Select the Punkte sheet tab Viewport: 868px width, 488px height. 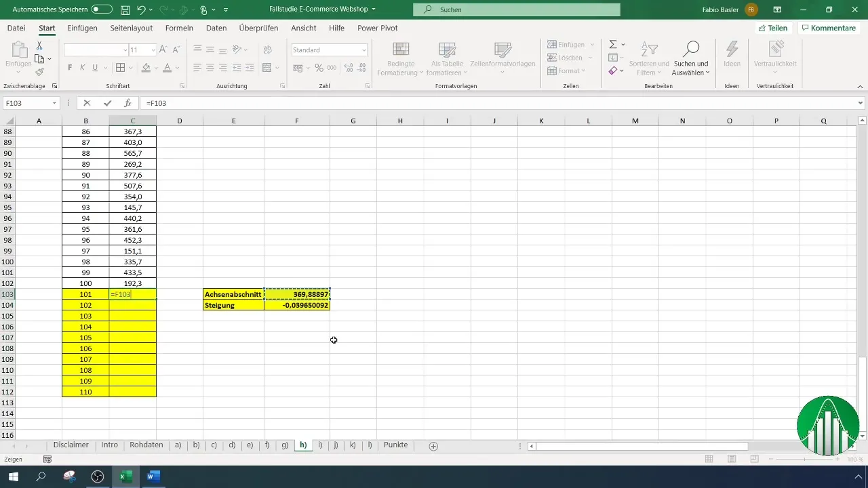point(396,445)
